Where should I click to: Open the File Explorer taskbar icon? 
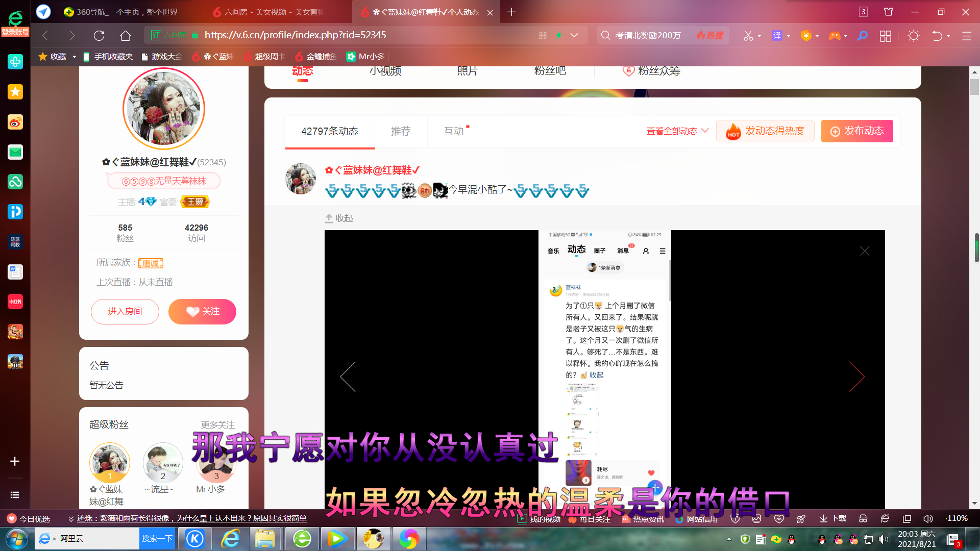pyautogui.click(x=265, y=539)
